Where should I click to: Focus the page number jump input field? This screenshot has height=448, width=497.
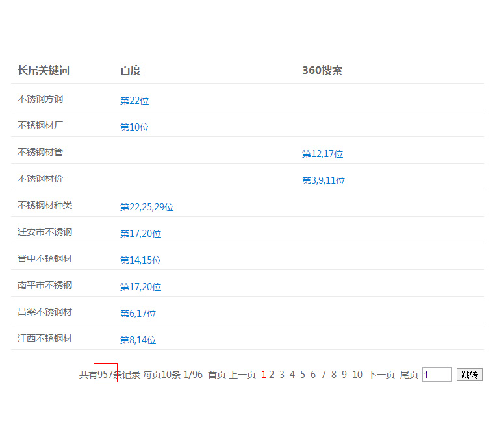point(437,375)
